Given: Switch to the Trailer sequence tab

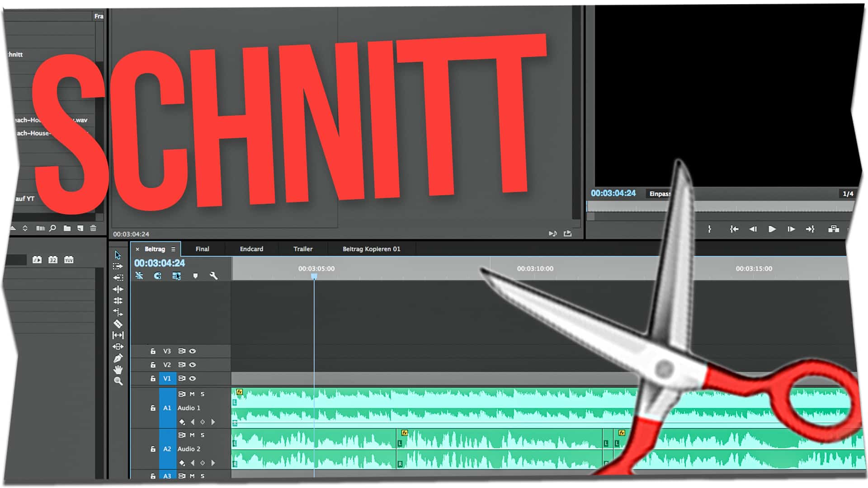Looking at the screenshot, I should coord(303,249).
